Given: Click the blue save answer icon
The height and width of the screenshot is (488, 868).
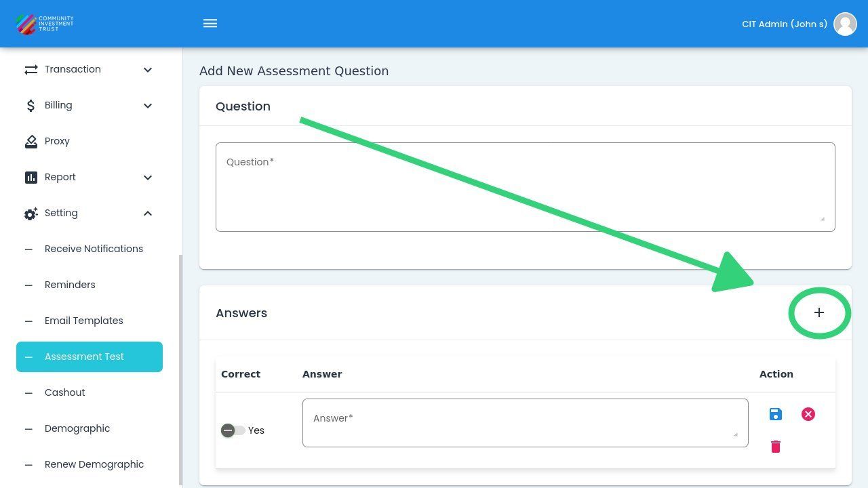Looking at the screenshot, I should coord(776,414).
